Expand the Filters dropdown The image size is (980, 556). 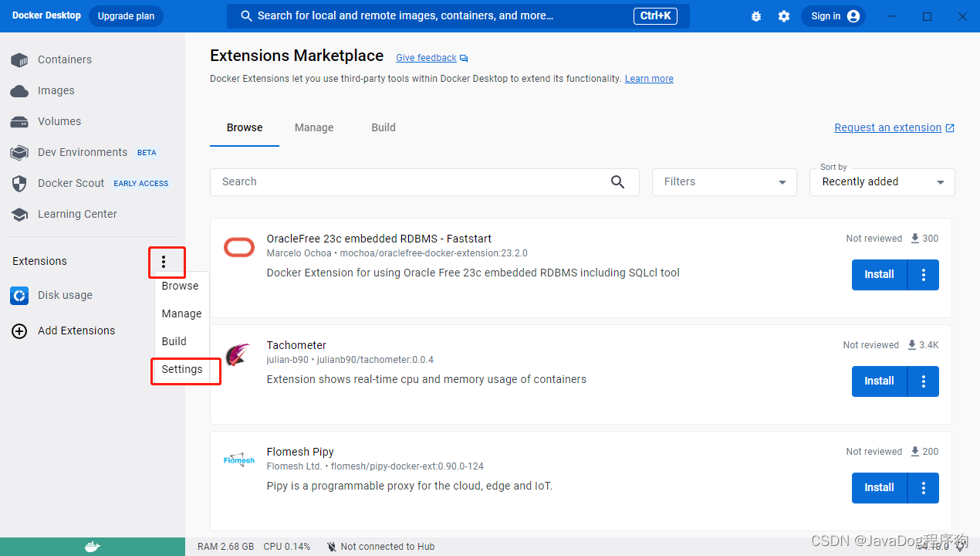click(723, 181)
